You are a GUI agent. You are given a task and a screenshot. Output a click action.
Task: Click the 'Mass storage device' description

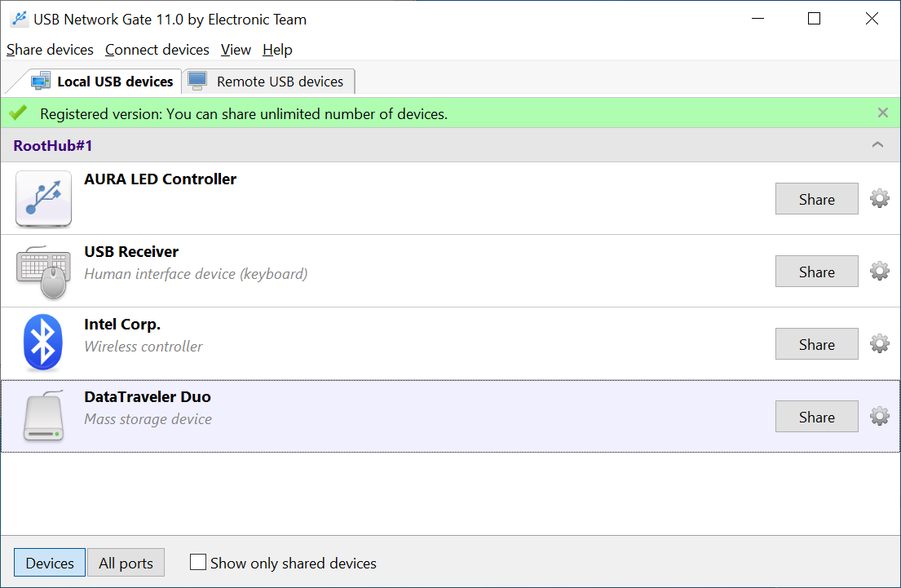tap(148, 419)
